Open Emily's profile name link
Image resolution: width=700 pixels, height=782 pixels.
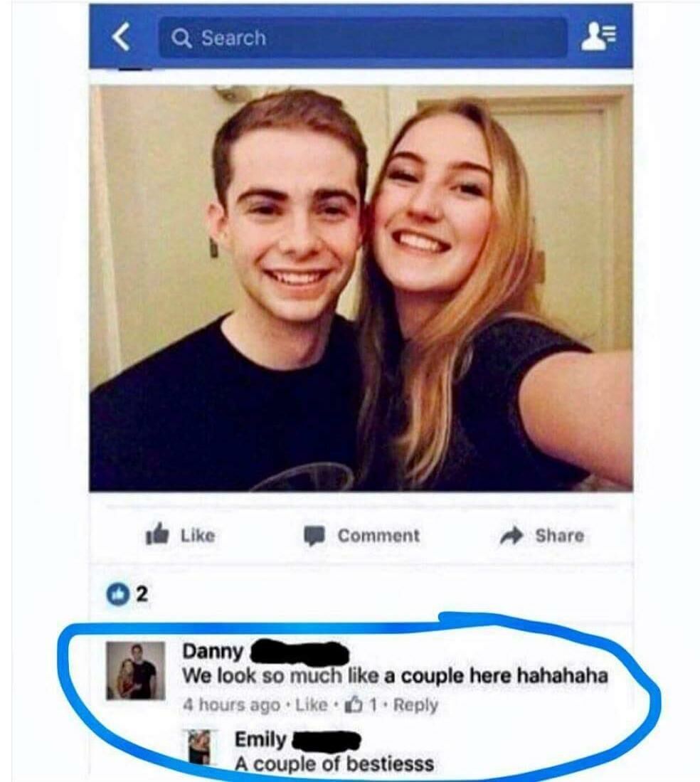[260, 739]
